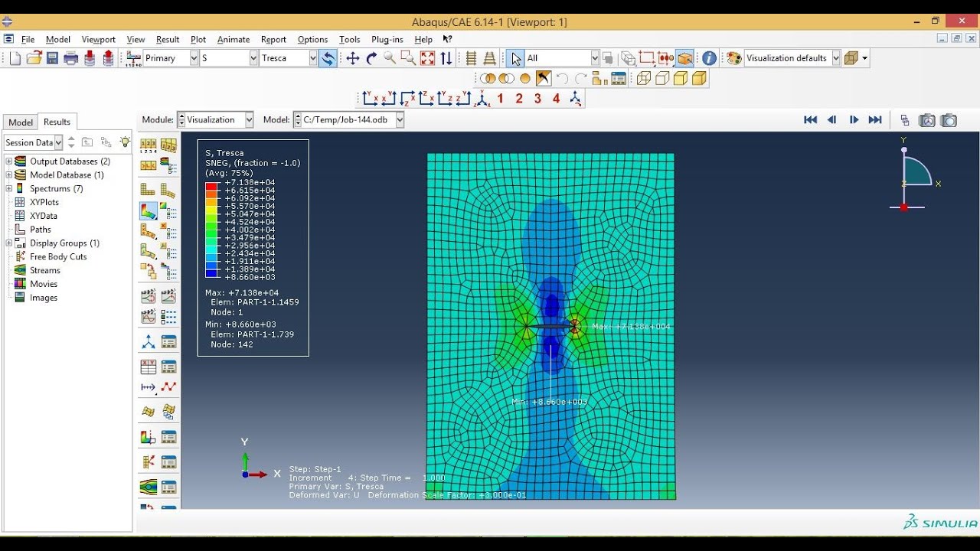Click the Print icon in the toolbar
This screenshot has height=551, width=980.
[x=71, y=58]
